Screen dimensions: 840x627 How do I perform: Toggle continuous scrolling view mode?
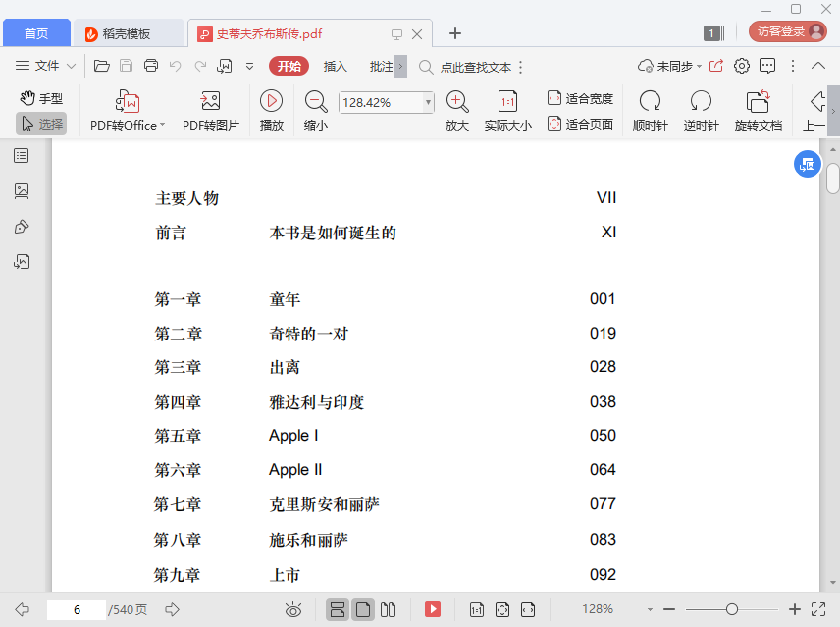pyautogui.click(x=338, y=609)
